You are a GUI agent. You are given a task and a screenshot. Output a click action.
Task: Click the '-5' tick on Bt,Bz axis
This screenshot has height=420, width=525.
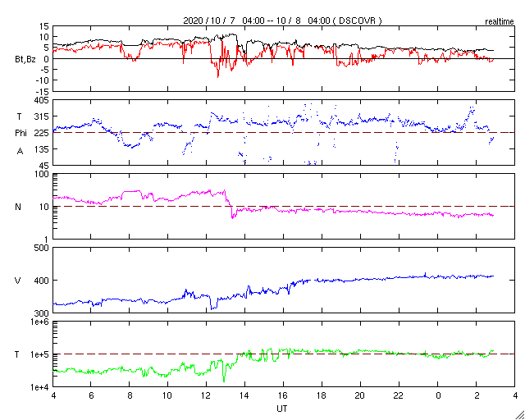click(45, 70)
